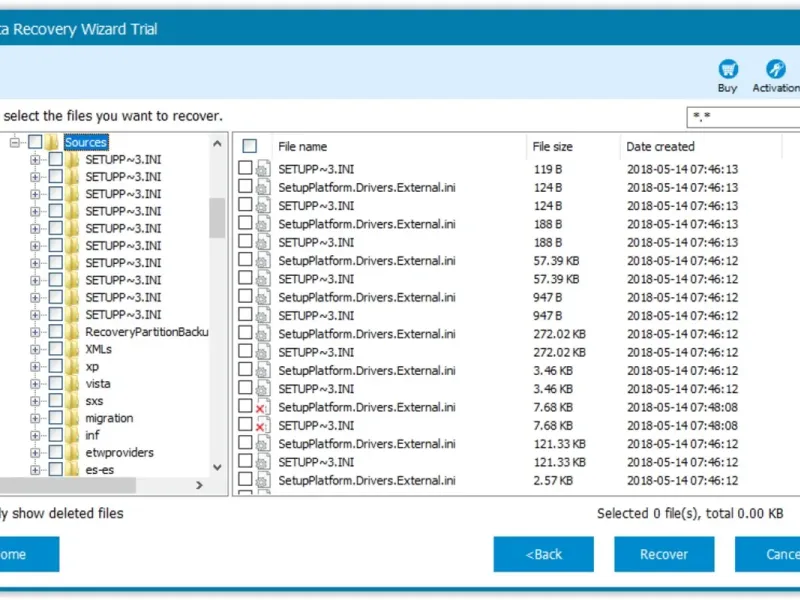
Task: Expand the etwproviders folder node
Action: click(x=35, y=453)
